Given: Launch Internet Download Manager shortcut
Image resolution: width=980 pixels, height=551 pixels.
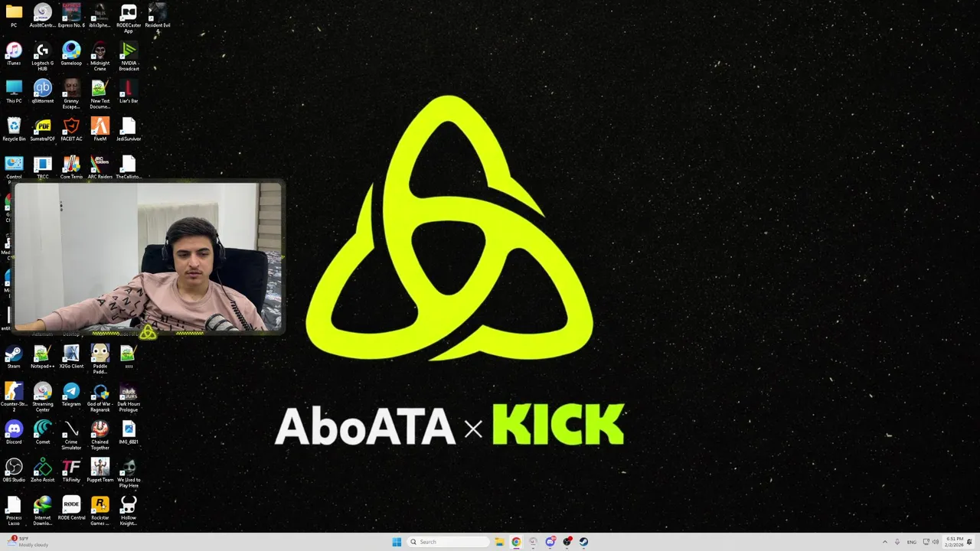Looking at the screenshot, I should [43, 511].
